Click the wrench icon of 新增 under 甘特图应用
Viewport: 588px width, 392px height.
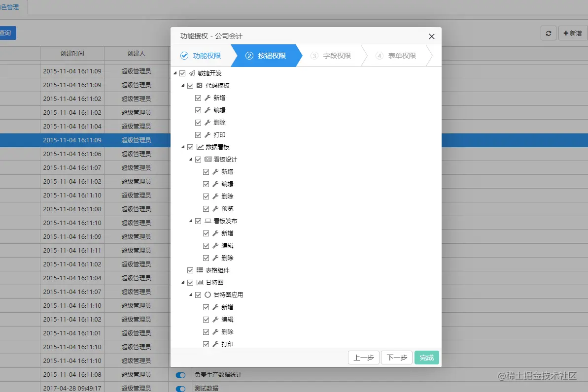point(215,307)
